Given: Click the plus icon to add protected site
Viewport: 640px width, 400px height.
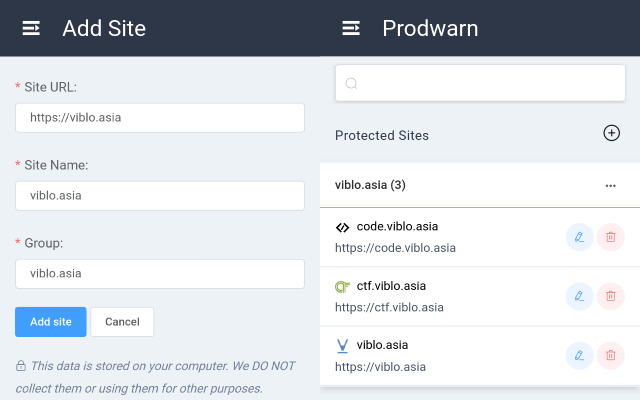Looking at the screenshot, I should (611, 133).
